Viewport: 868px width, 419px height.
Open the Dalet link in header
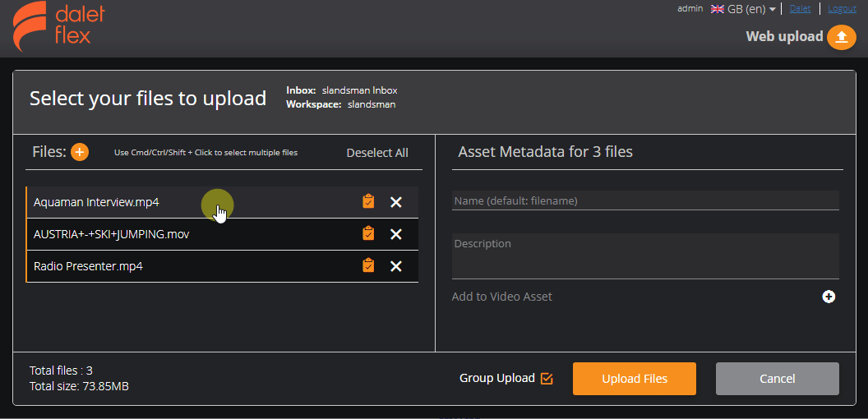click(800, 8)
